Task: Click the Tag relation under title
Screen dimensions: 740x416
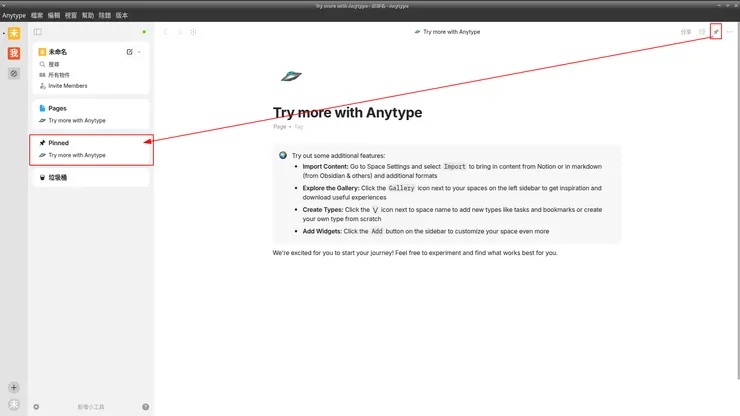Action: pos(299,127)
